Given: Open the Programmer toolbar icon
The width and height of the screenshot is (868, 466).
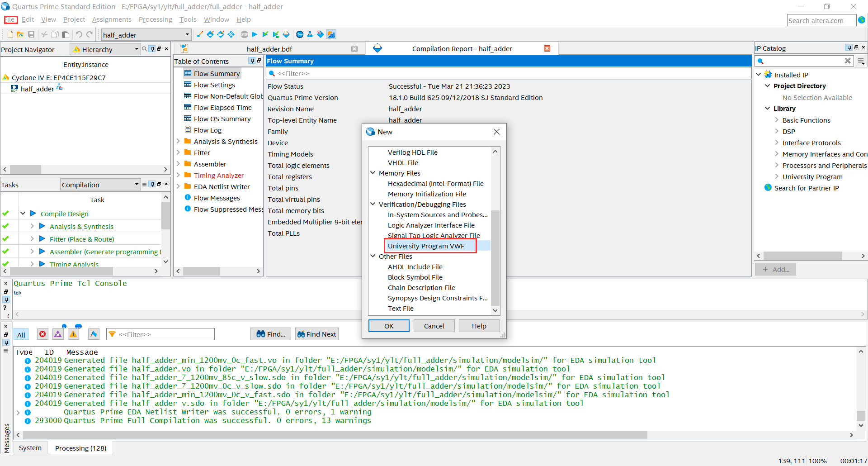Looking at the screenshot, I should click(x=321, y=34).
